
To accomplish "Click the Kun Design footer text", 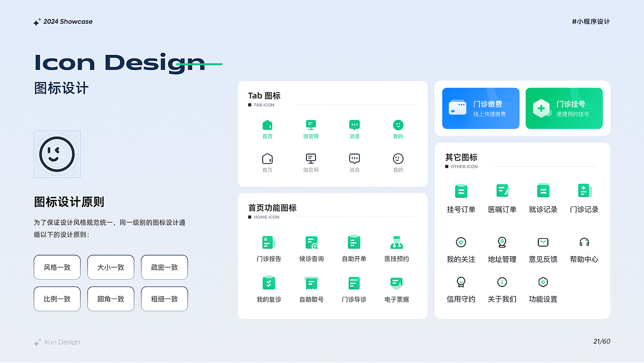I will pos(62,342).
